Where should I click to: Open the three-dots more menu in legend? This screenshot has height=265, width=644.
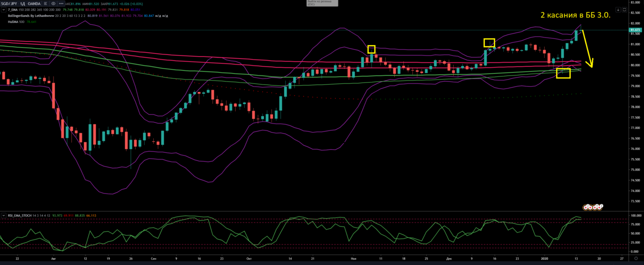pyautogui.click(x=61, y=3)
